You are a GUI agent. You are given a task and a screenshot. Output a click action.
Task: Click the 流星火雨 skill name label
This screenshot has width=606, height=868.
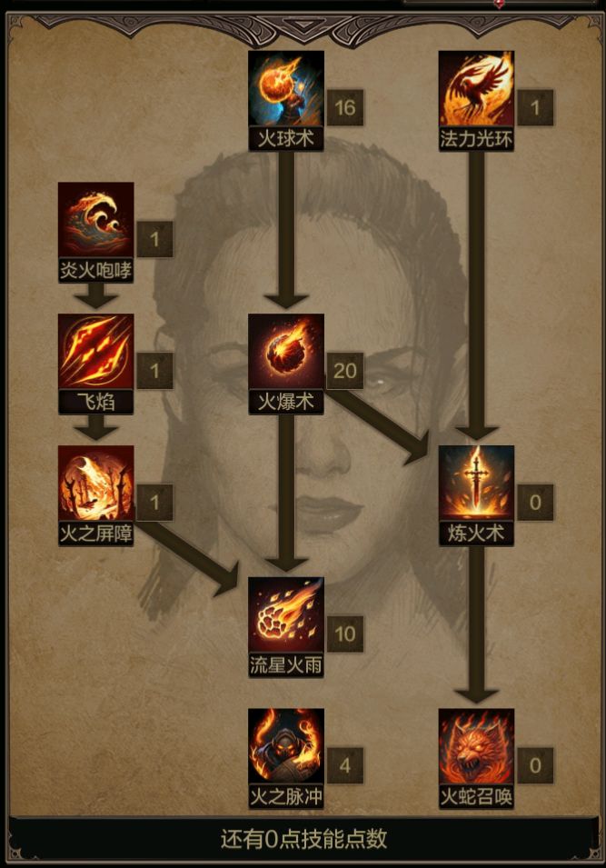(x=286, y=664)
